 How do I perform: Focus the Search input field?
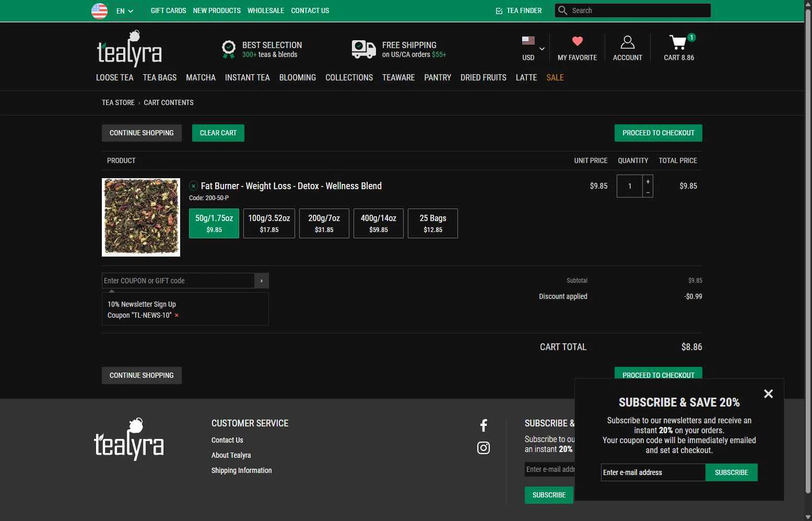640,10
